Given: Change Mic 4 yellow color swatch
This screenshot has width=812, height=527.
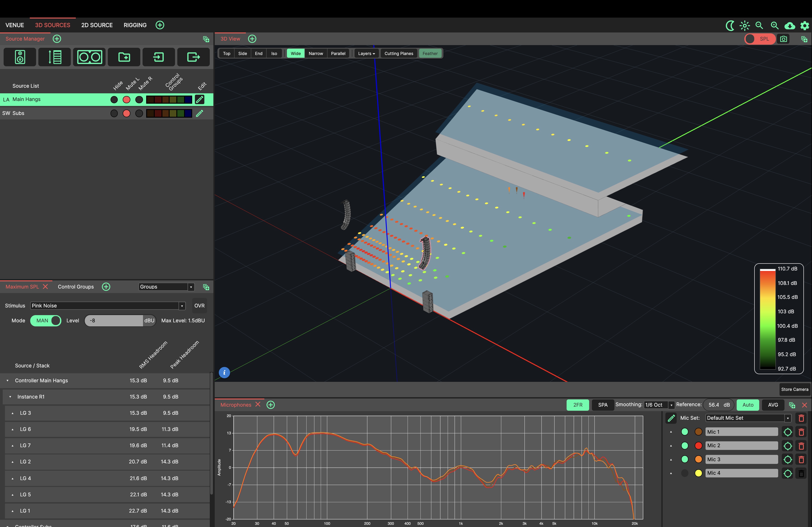Looking at the screenshot, I should [698, 473].
